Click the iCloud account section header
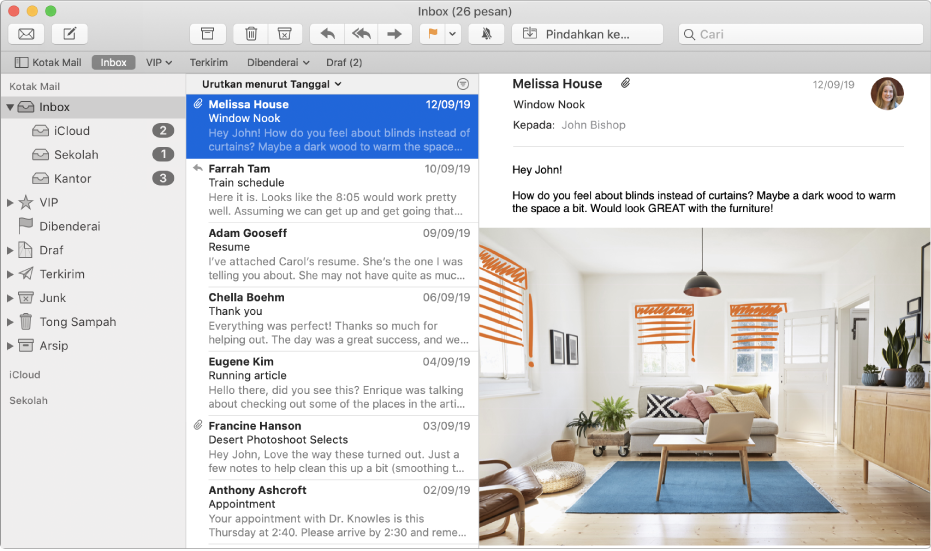This screenshot has width=931, height=551. [24, 375]
